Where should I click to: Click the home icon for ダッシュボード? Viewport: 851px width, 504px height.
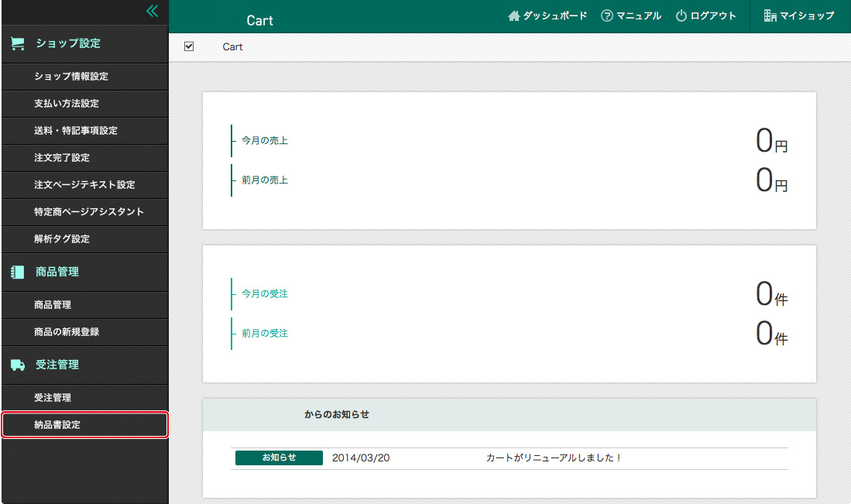(514, 15)
